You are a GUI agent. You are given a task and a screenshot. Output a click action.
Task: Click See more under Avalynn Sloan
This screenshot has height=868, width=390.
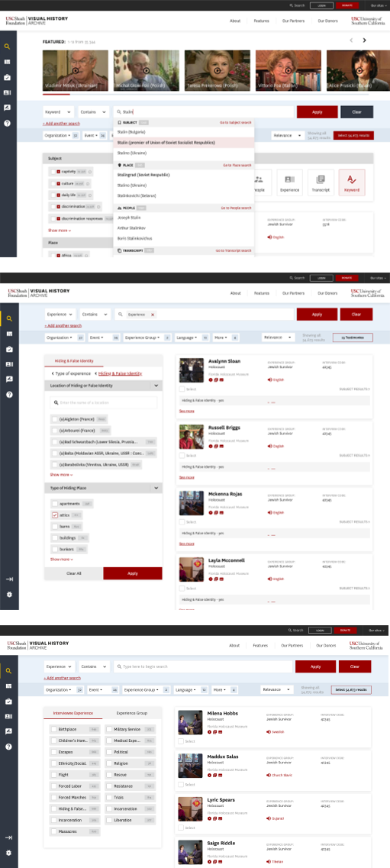[x=186, y=411]
